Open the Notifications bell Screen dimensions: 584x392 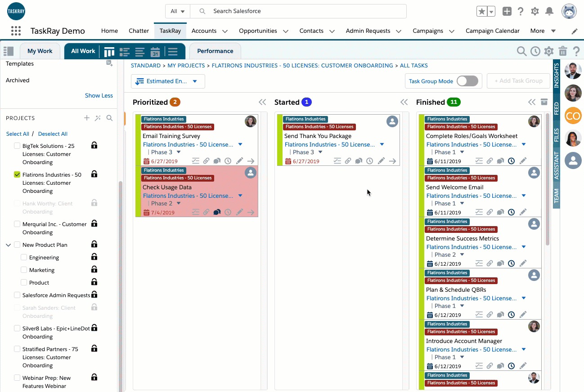pos(549,12)
